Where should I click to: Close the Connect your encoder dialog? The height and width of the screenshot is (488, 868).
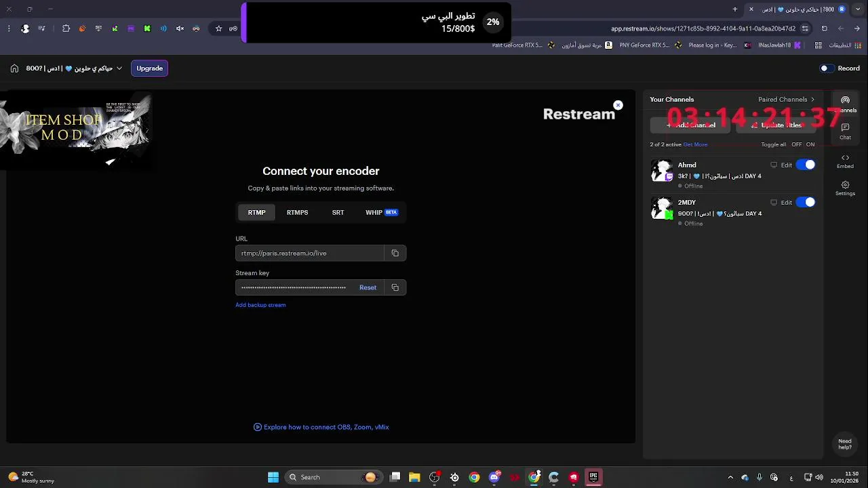pyautogui.click(x=618, y=105)
